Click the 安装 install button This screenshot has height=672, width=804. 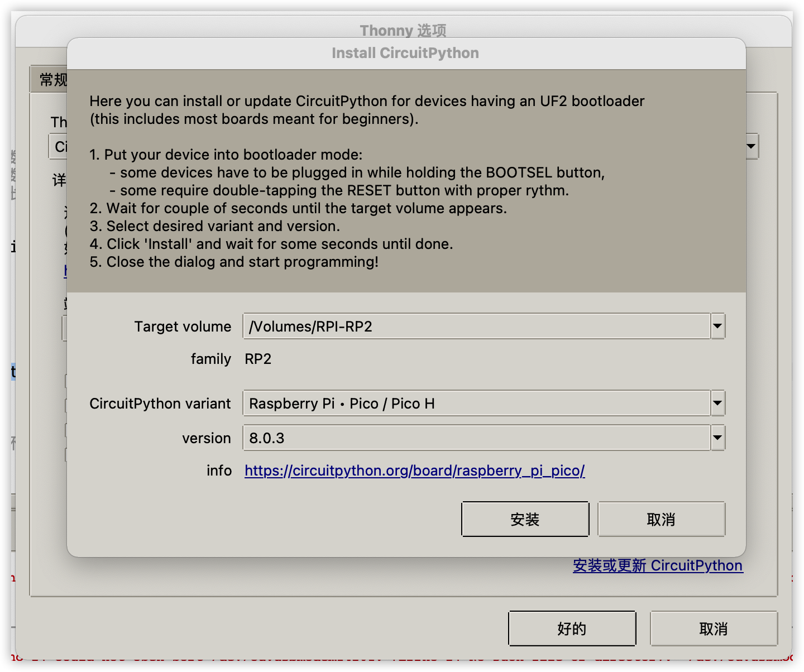tap(525, 519)
